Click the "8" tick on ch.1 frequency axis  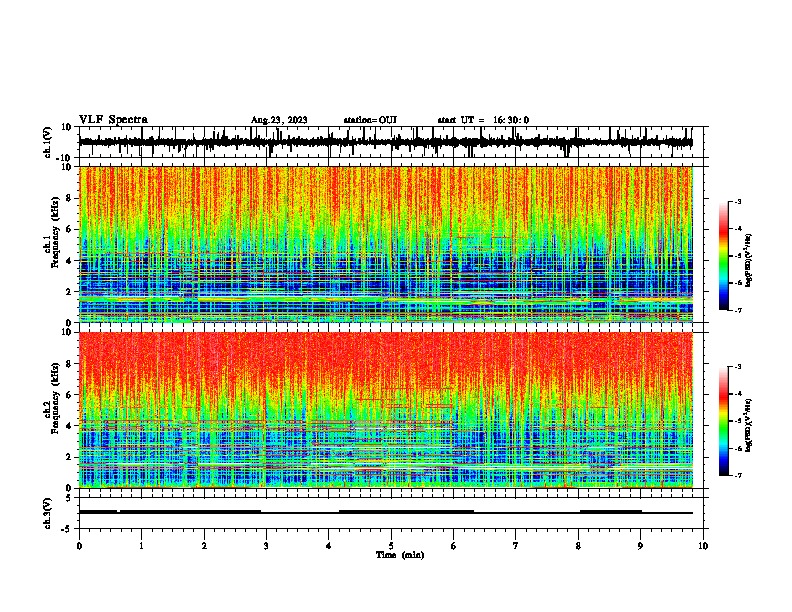tap(69, 198)
